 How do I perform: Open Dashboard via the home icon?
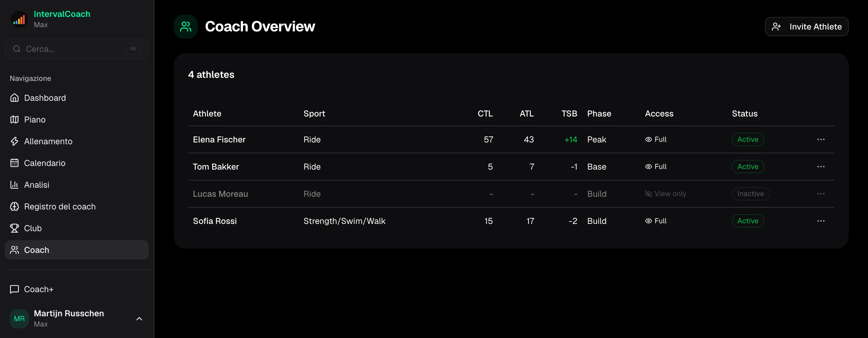14,98
